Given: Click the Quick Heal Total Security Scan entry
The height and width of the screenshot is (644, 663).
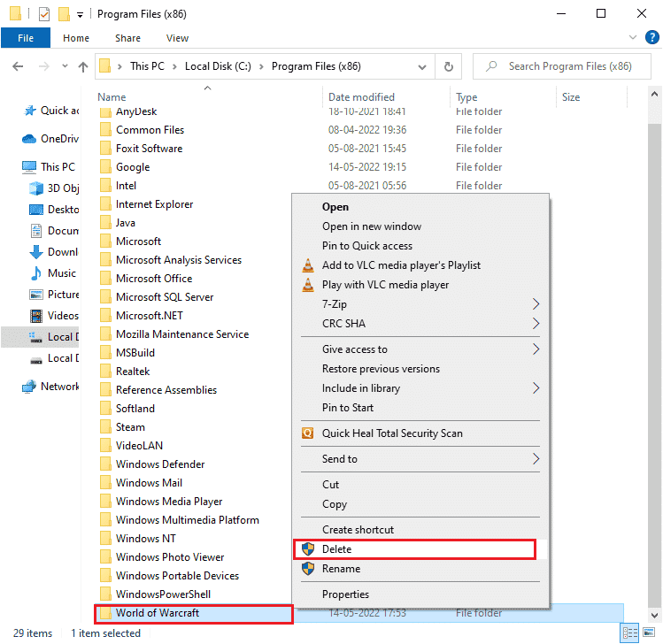Looking at the screenshot, I should click(392, 433).
